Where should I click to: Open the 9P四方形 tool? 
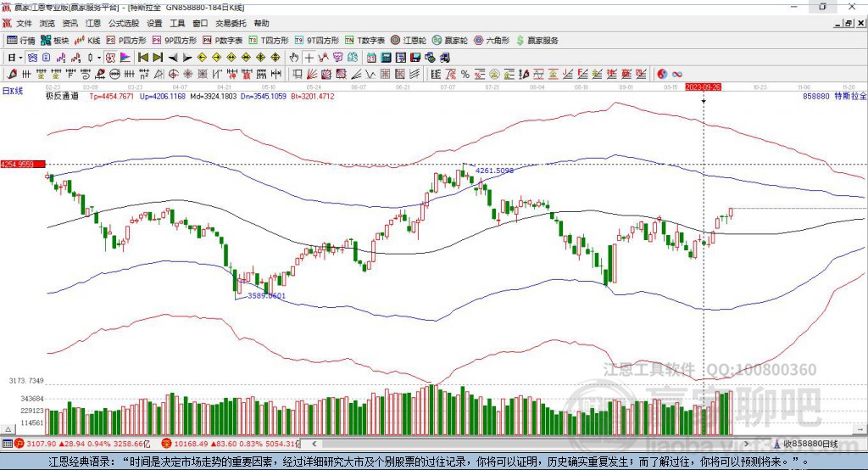(x=175, y=41)
